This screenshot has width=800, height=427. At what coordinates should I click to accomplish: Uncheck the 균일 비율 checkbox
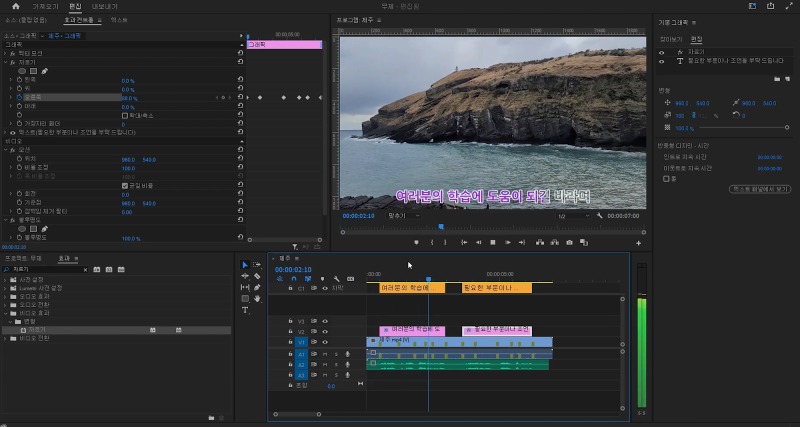[124, 185]
